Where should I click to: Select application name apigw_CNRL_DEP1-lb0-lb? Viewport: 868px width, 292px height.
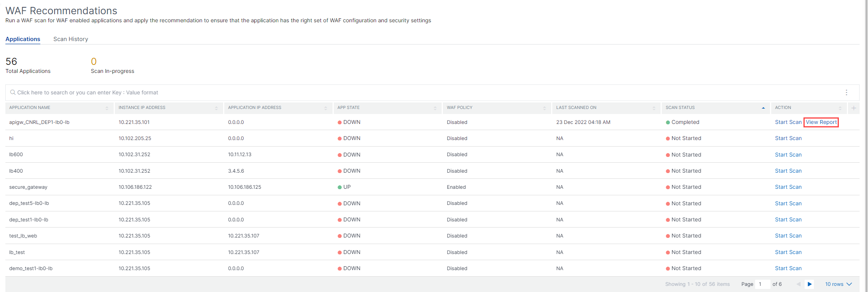pyautogui.click(x=39, y=122)
